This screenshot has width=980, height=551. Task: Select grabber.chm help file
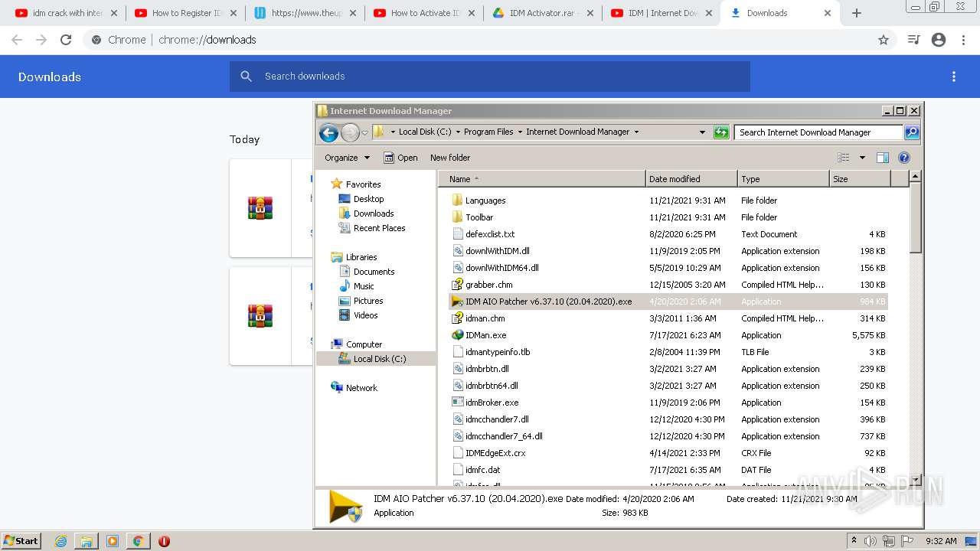tap(668, 285)
